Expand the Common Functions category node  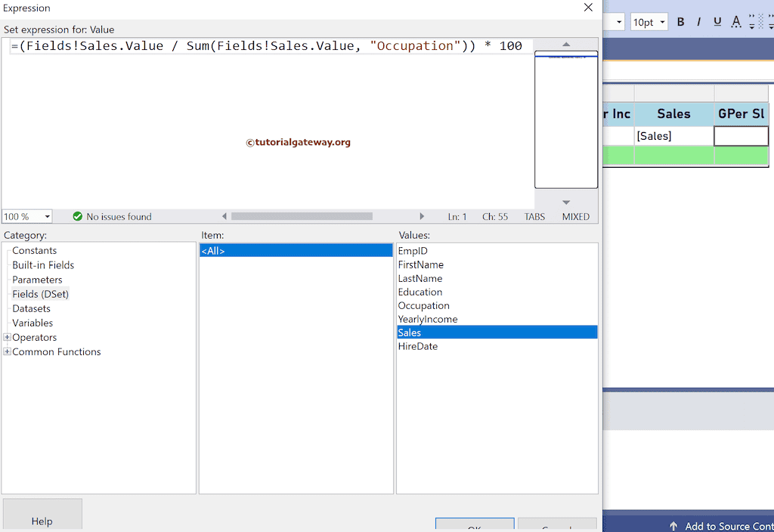click(x=6, y=351)
